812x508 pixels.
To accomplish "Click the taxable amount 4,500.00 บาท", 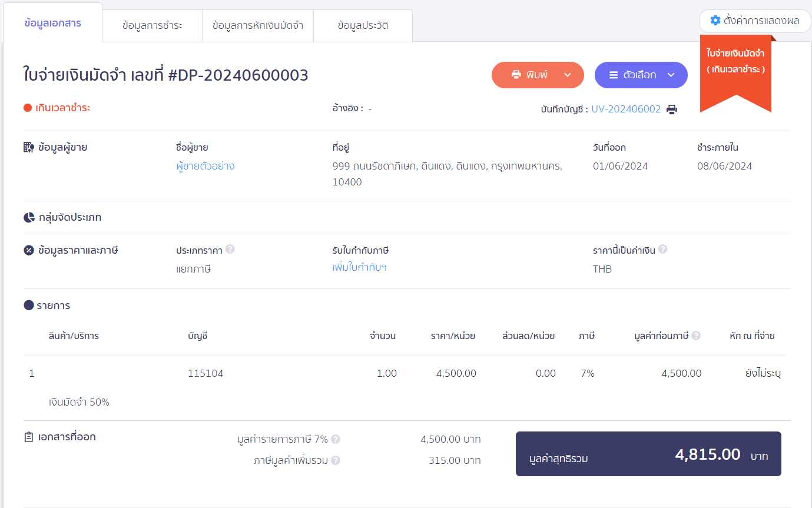I will pos(450,439).
